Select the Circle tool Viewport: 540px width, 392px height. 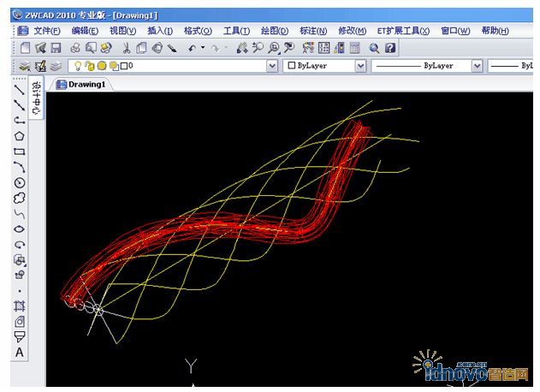[x=20, y=182]
